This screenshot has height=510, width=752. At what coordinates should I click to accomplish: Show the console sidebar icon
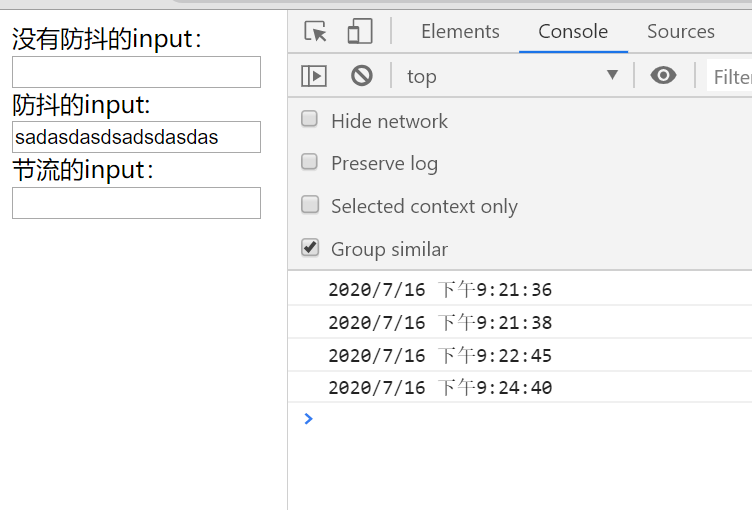(314, 76)
